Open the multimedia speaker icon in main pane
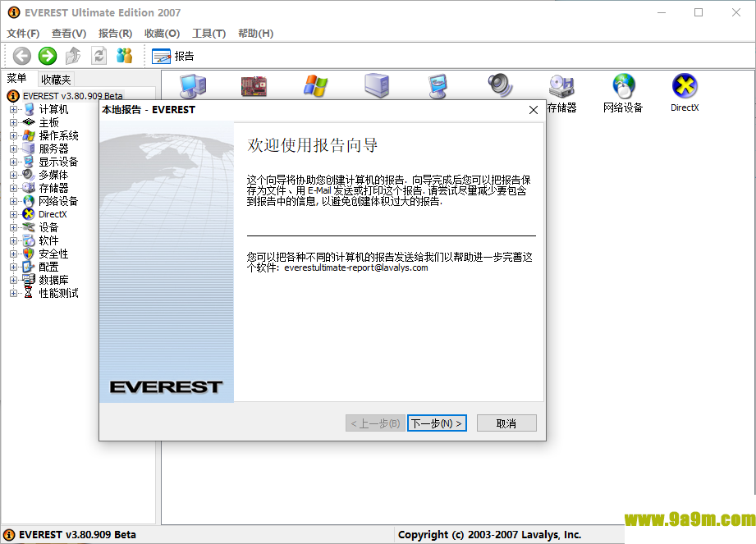The width and height of the screenshot is (756, 544). (x=500, y=85)
